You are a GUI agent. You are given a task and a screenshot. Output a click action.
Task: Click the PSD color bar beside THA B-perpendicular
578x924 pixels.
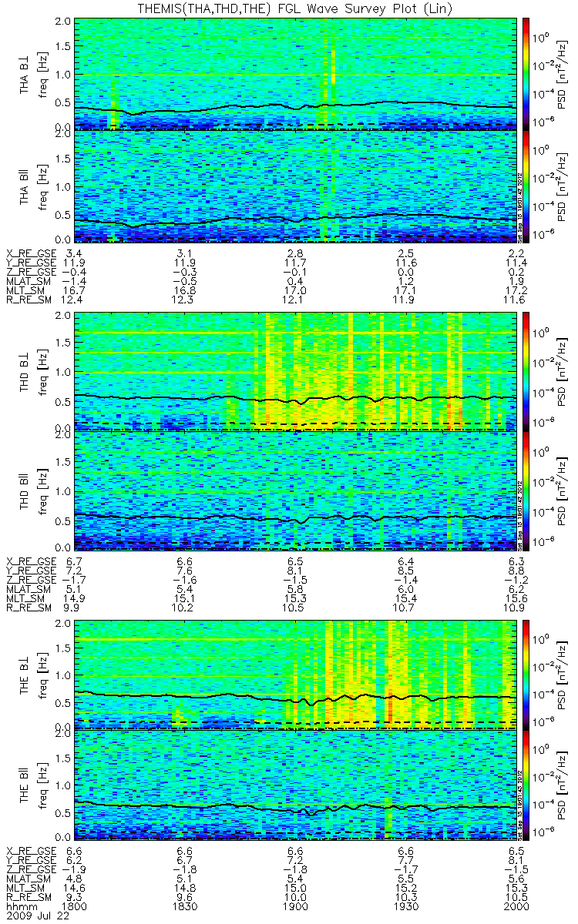pyautogui.click(x=527, y=73)
